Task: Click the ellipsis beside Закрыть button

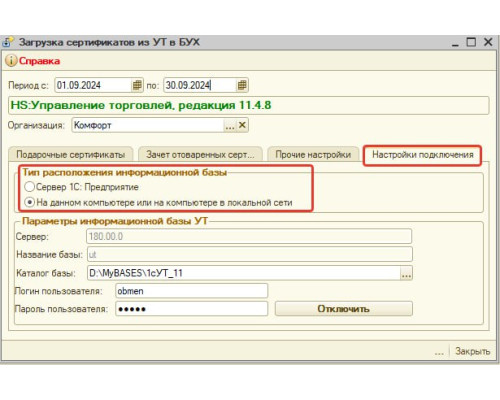Action: pyautogui.click(x=439, y=351)
